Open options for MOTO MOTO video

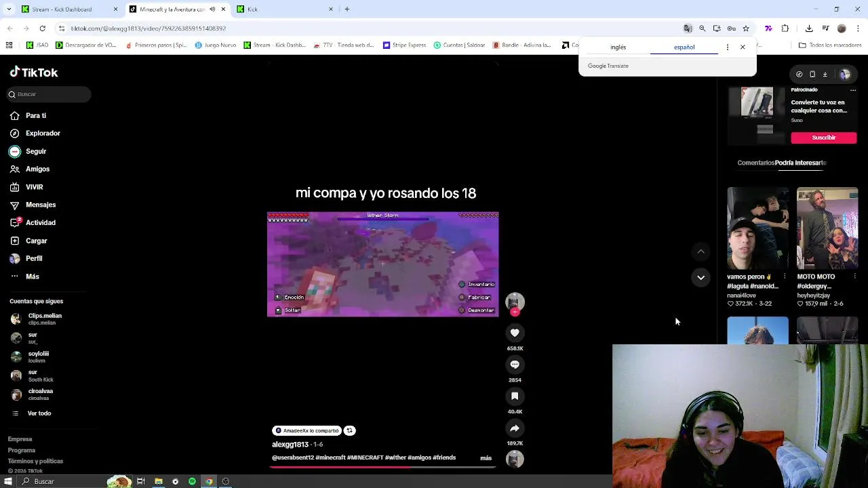click(854, 277)
